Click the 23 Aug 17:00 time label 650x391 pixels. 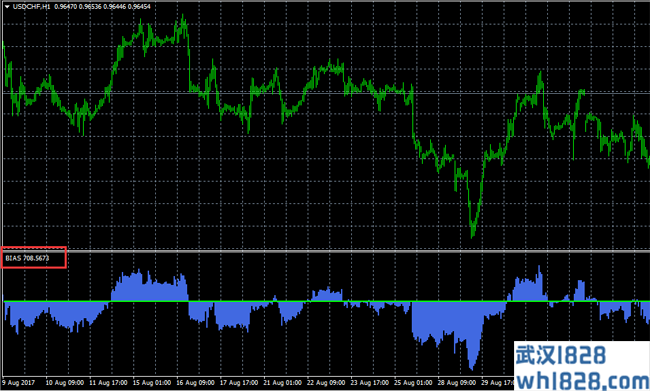click(369, 382)
